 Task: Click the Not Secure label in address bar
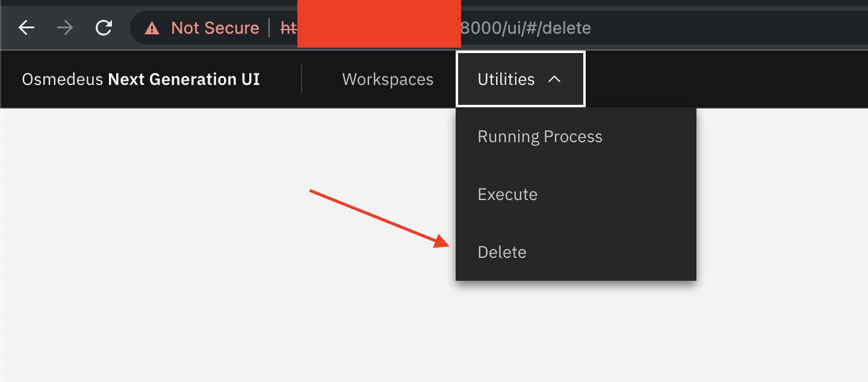tap(215, 27)
